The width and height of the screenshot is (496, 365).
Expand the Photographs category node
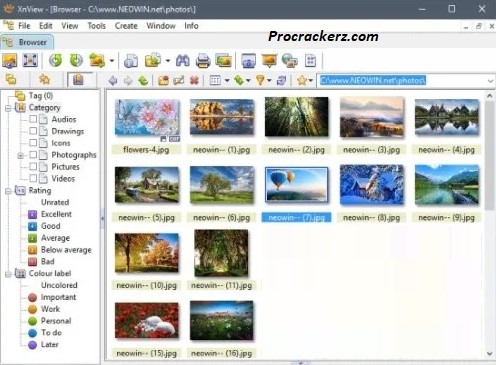click(x=20, y=155)
